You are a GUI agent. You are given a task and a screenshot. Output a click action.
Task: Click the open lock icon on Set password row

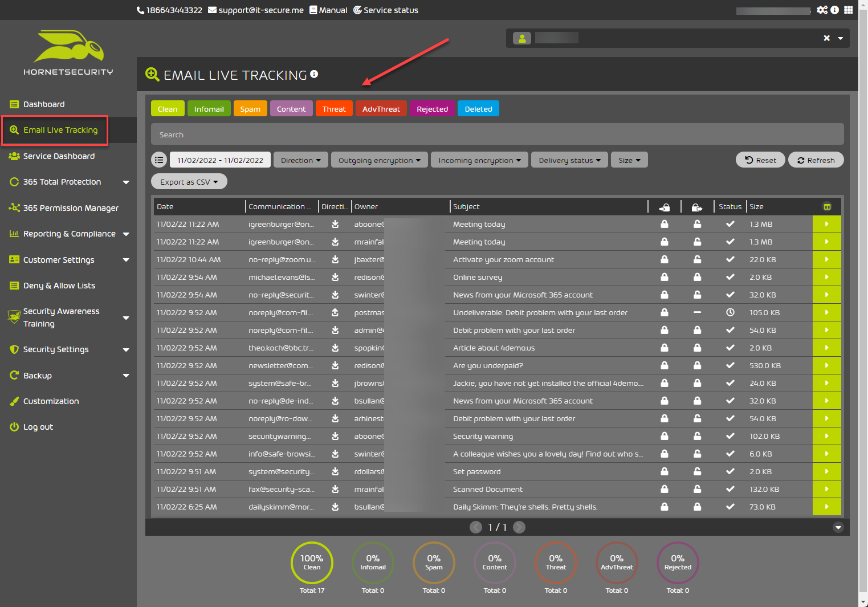coord(697,471)
